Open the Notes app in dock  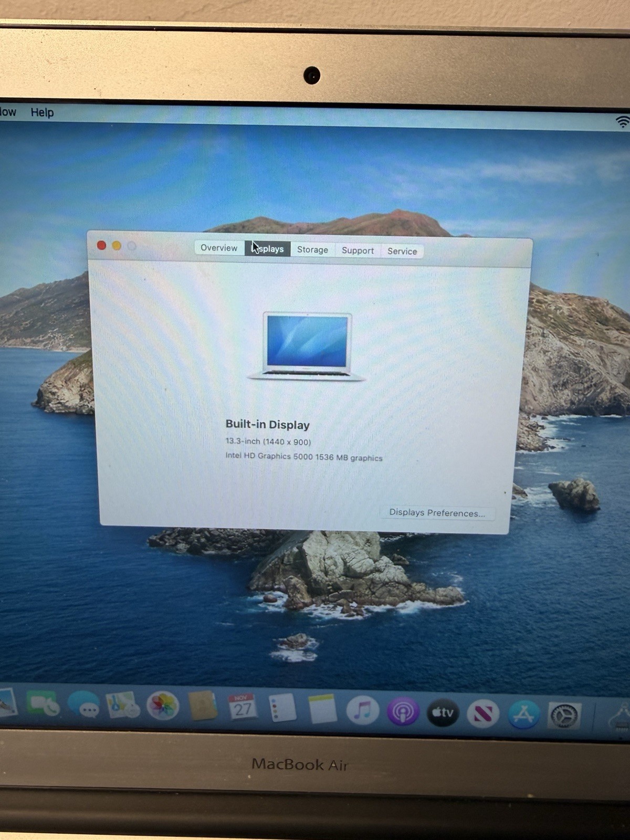322,710
